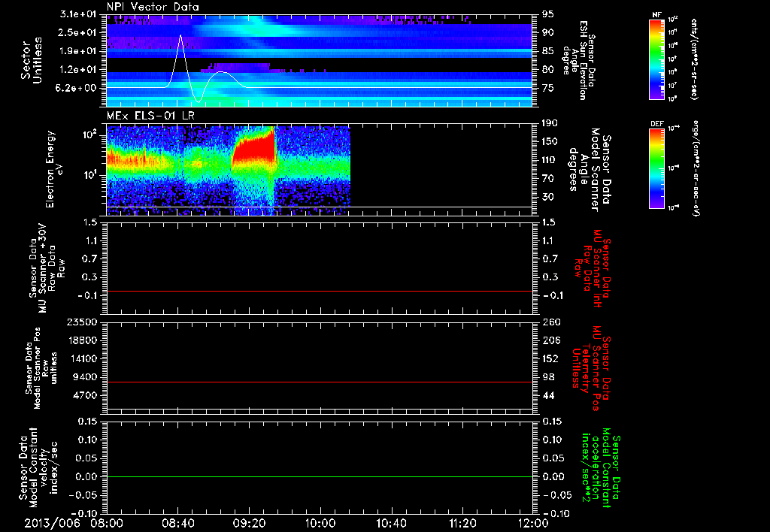The image size is (770, 532).
Task: Click the NF color scale bar
Action: [656, 59]
